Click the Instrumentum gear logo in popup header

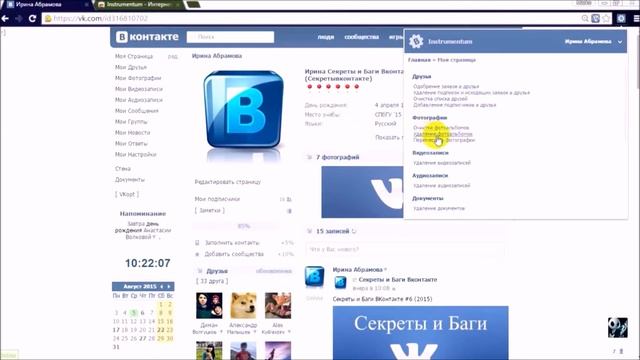[416, 41]
